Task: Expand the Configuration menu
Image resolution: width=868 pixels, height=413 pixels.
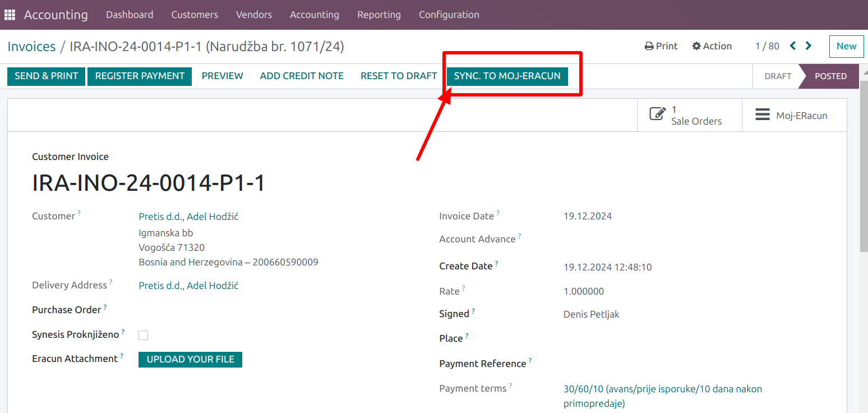Action: [449, 15]
